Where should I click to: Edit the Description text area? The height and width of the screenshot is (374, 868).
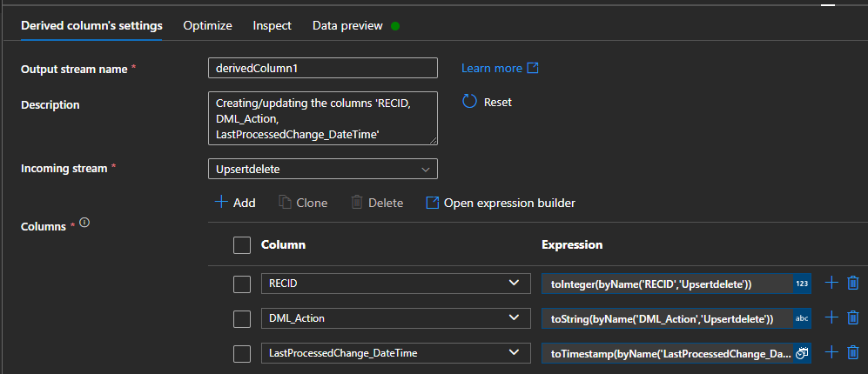click(x=323, y=118)
